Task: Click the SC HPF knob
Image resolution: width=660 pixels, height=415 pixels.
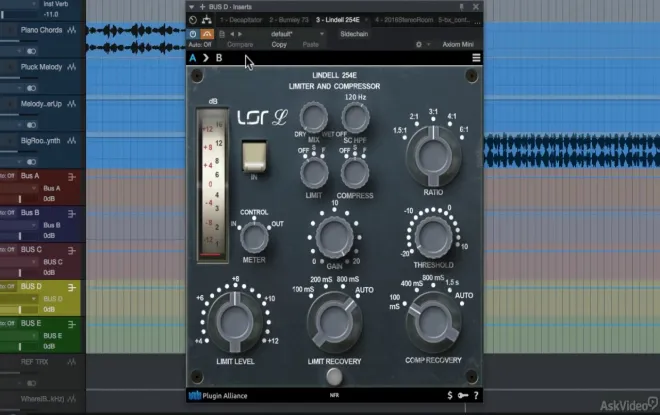Action: tap(355, 118)
